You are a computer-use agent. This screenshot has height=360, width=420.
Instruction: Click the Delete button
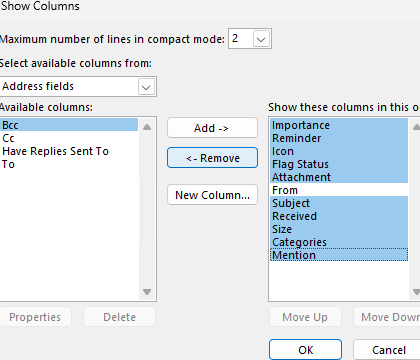119,317
